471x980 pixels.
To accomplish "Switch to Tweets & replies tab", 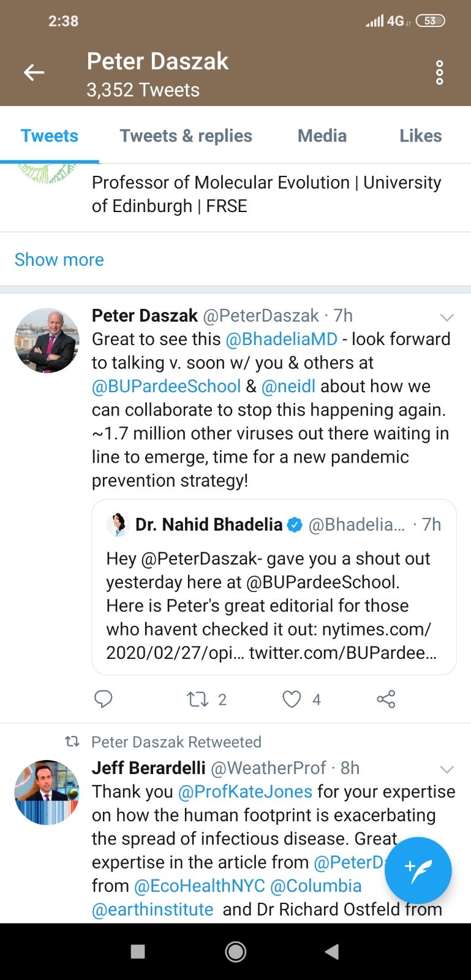I will click(186, 136).
